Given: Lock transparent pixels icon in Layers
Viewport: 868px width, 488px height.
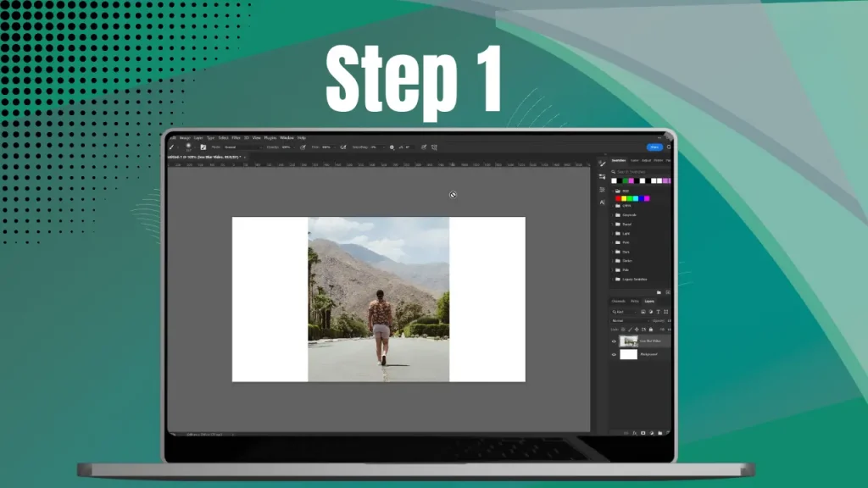Looking at the screenshot, I should coord(623,330).
